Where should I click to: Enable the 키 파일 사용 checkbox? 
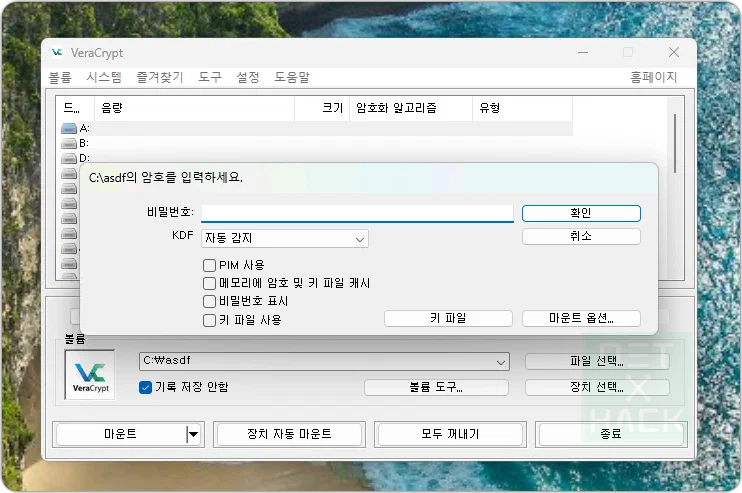pyautogui.click(x=209, y=320)
